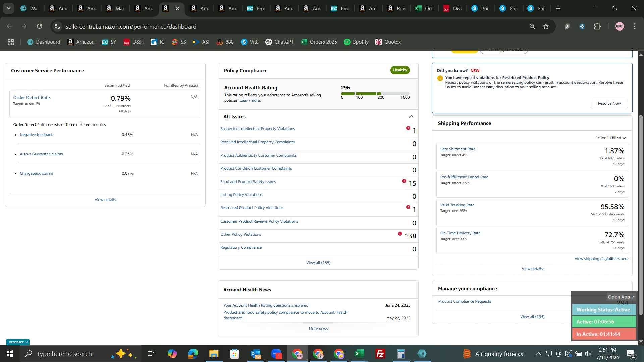Open the Chrome profile avatar
Screen dimensions: 644x362
click(620, 26)
